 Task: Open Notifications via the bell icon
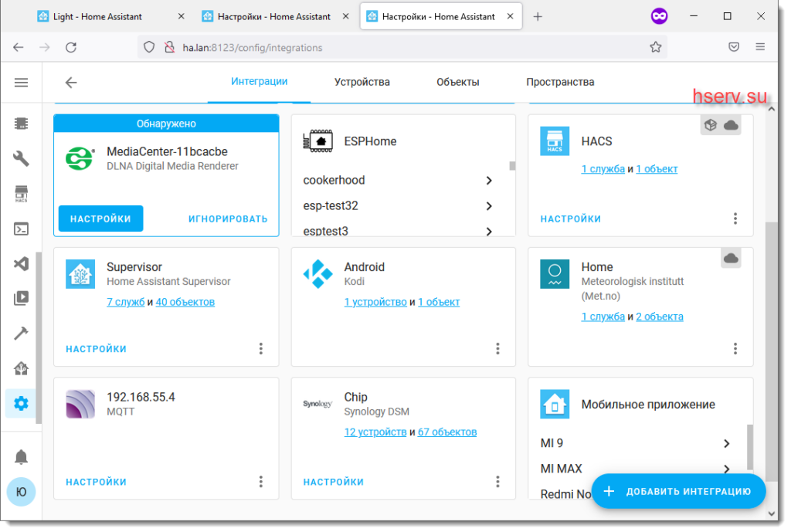[x=22, y=457]
